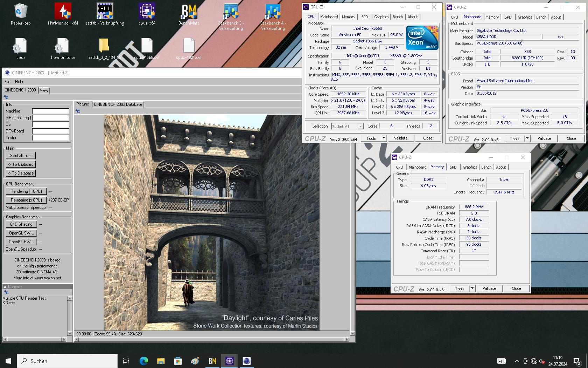The height and width of the screenshot is (368, 588).
Task: Launch the cpuz_x64 desktop icon
Action: (x=147, y=14)
